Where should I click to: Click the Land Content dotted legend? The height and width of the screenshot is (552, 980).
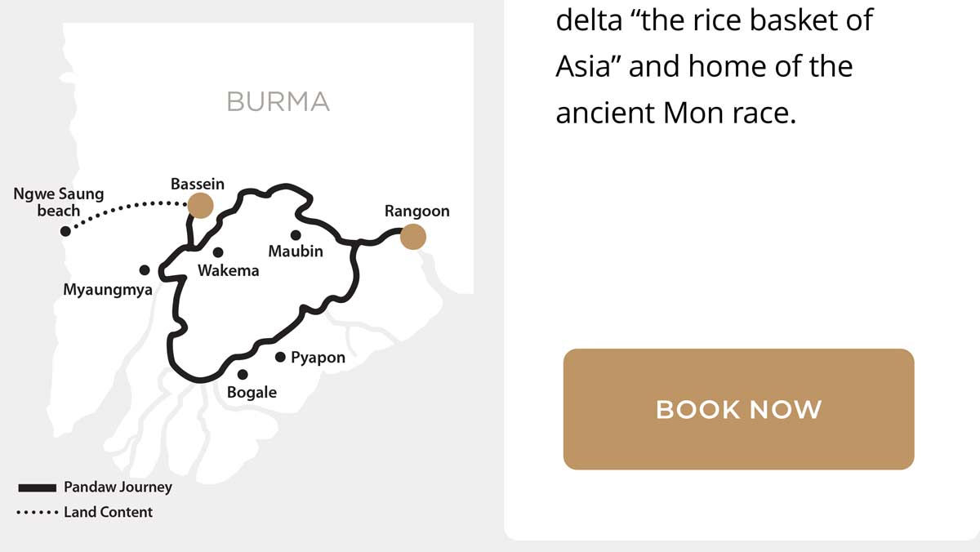pyautogui.click(x=37, y=513)
